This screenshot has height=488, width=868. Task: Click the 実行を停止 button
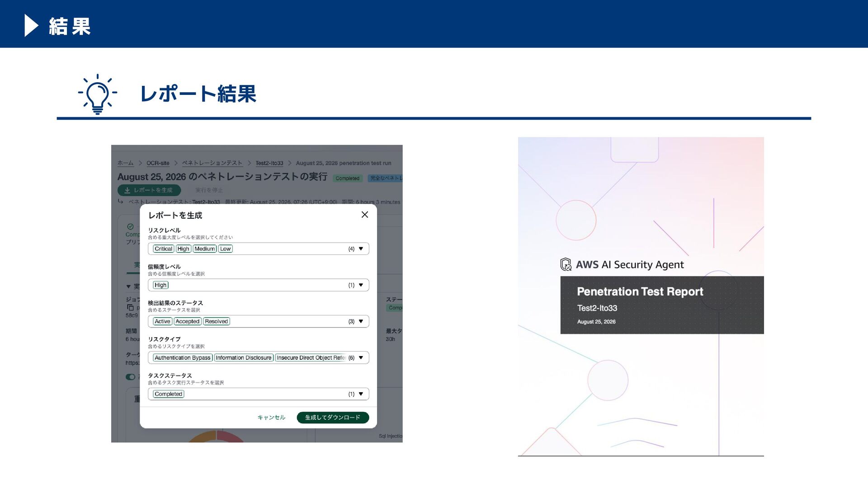(x=209, y=190)
